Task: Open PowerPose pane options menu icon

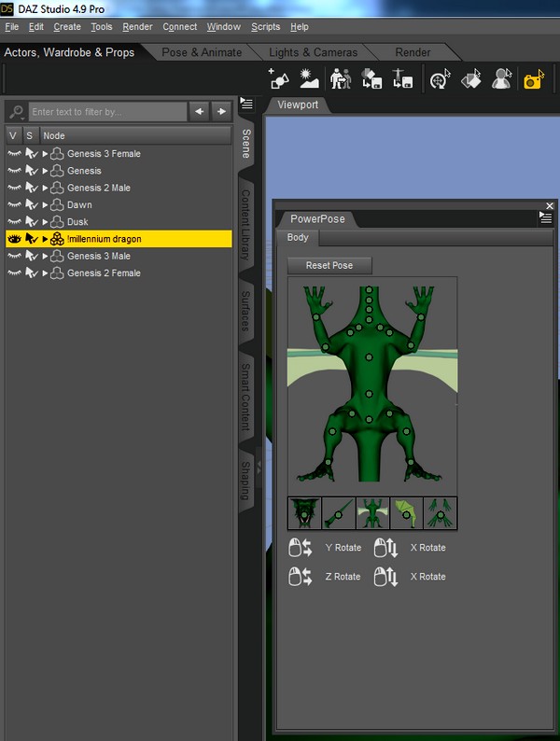Action: pos(545,217)
